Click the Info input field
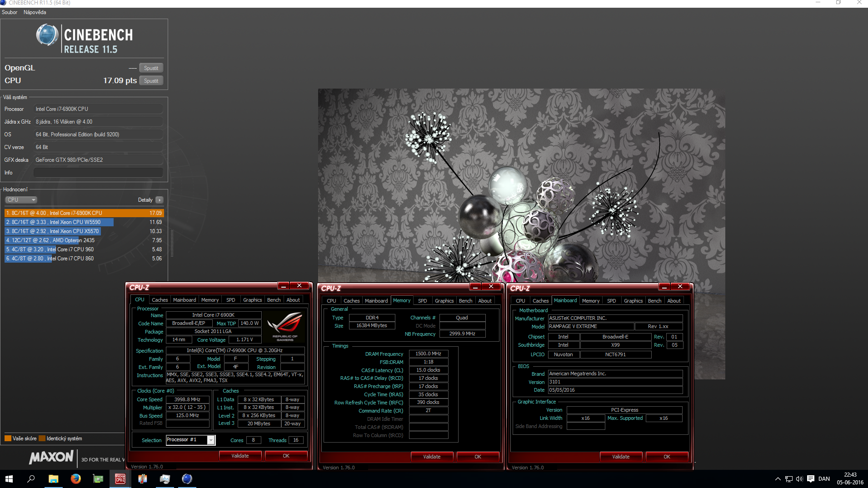This screenshot has width=868, height=488. point(98,173)
